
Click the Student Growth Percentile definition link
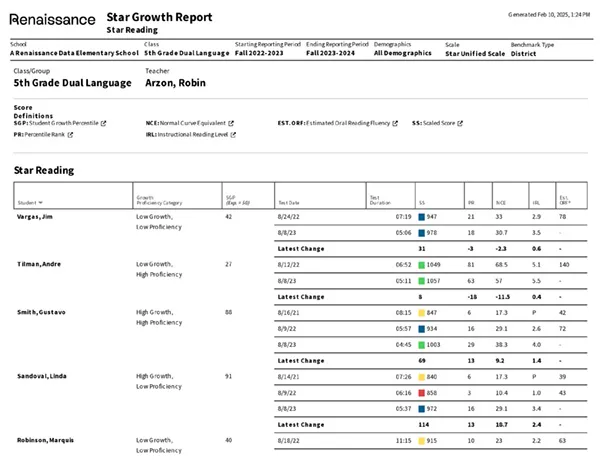pos(64,123)
